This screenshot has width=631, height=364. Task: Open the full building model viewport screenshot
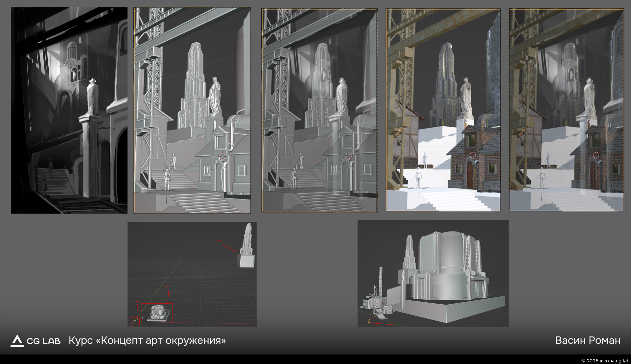pos(433,273)
